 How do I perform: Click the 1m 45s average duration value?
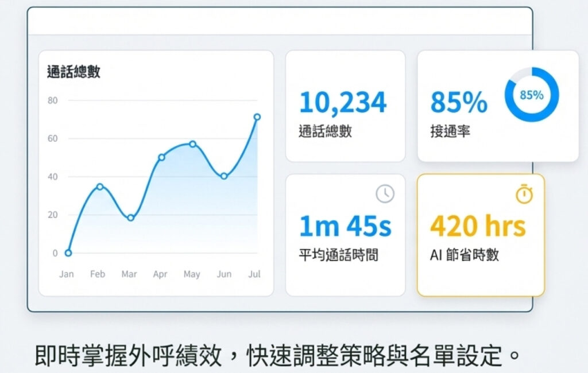pos(345,226)
